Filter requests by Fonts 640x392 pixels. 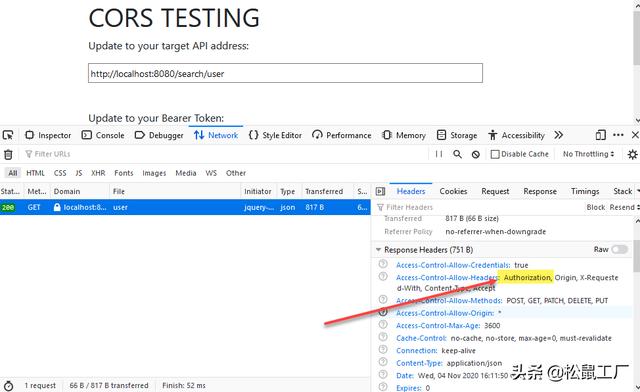pyautogui.click(x=124, y=173)
